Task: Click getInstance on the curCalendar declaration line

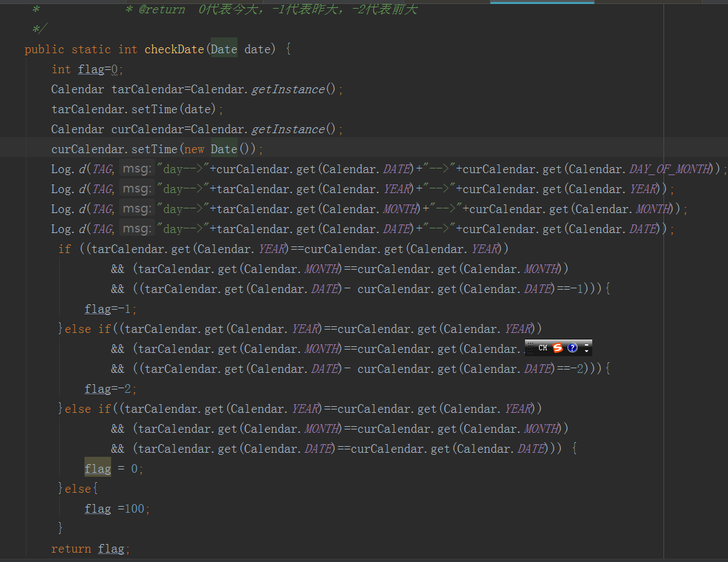Action: pos(288,129)
